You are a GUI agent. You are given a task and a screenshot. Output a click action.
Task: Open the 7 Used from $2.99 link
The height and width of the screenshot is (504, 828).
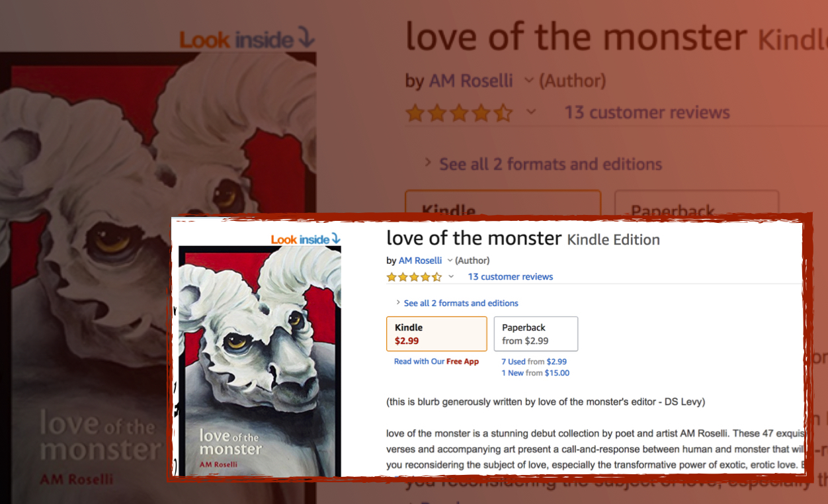534,362
